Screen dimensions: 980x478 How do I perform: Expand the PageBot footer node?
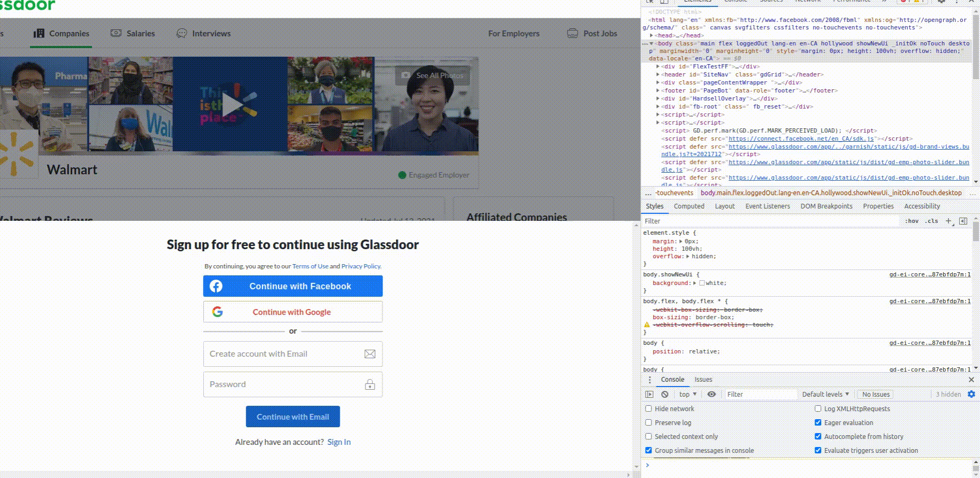(x=658, y=91)
